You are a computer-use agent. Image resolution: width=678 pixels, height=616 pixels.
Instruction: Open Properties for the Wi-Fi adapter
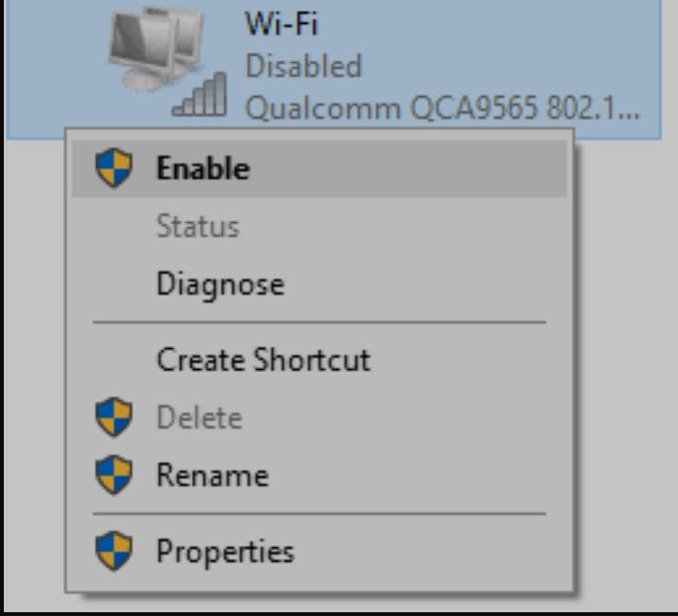pos(319,551)
